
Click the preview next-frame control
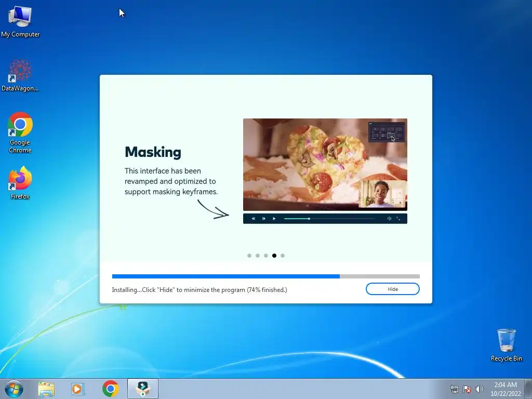[263, 219]
